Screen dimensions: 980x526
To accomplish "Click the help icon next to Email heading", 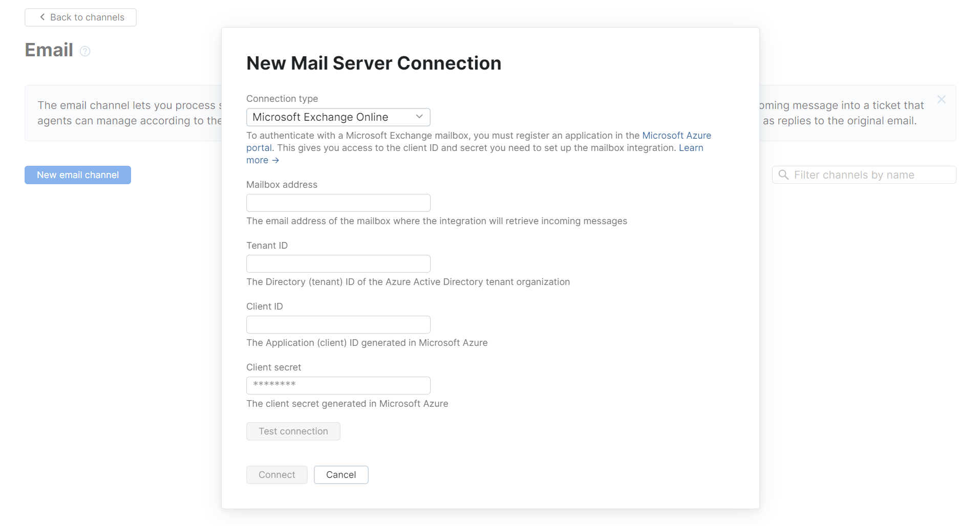I will (85, 51).
